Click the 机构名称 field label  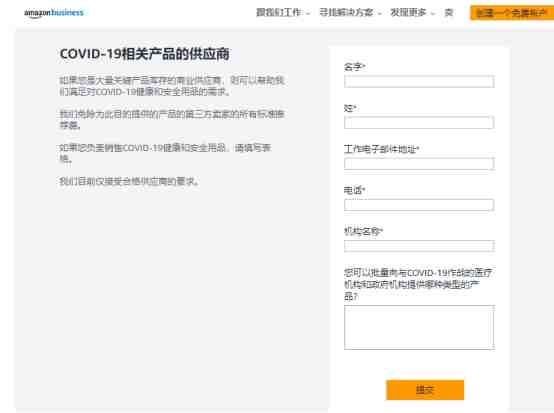[364, 231]
